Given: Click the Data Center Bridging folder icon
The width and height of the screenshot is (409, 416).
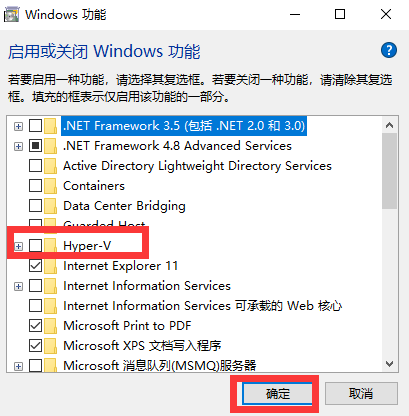Looking at the screenshot, I should click(51, 206).
